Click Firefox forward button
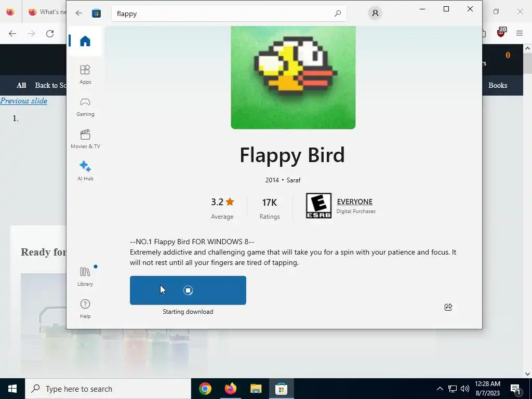The height and width of the screenshot is (399, 532). [31, 34]
